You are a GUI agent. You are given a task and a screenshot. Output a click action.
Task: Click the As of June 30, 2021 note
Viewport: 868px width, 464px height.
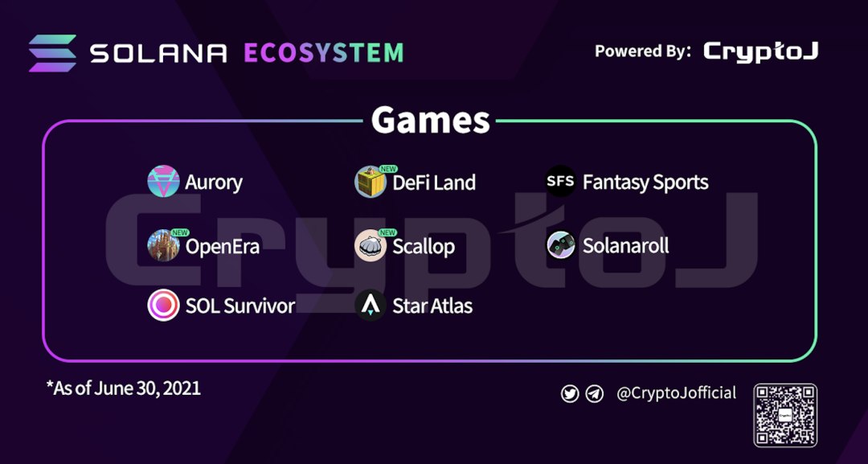[124, 388]
